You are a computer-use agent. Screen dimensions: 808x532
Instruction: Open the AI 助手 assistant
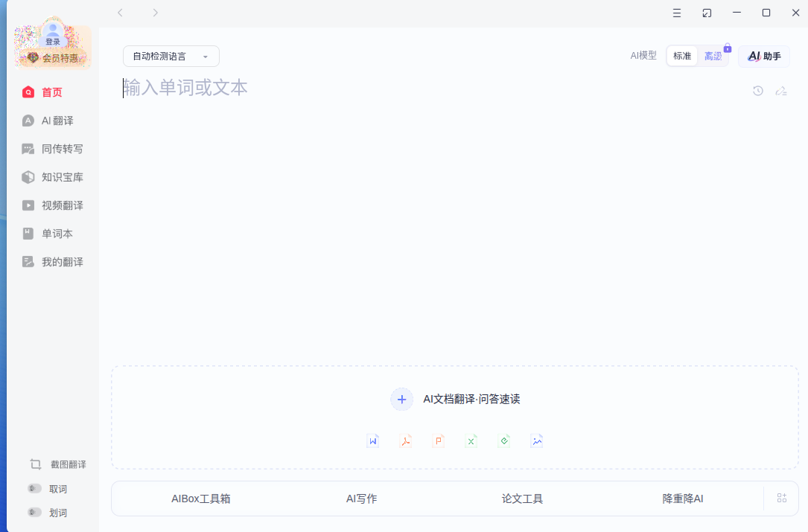coord(763,56)
